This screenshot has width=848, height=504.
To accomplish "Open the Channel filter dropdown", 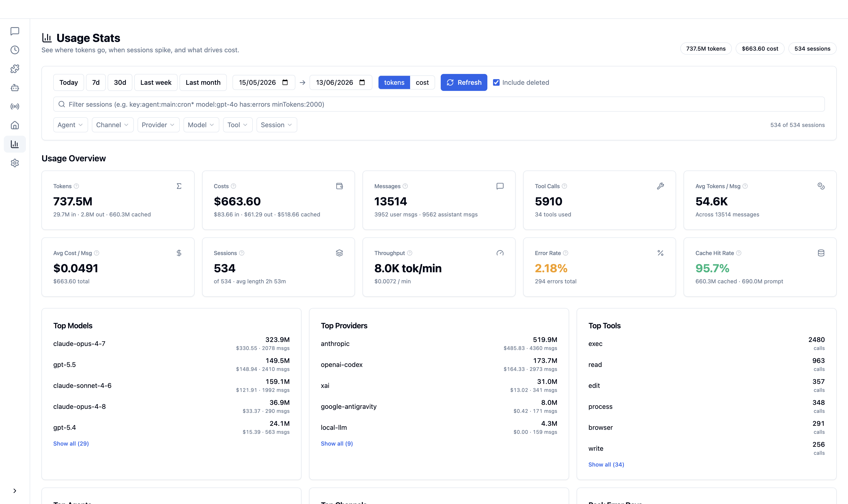I will [112, 125].
